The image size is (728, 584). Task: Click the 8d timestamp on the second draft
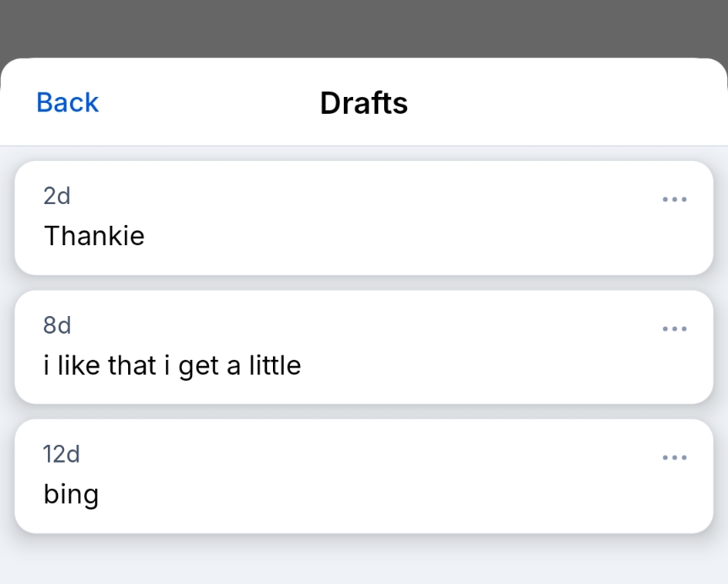(57, 325)
